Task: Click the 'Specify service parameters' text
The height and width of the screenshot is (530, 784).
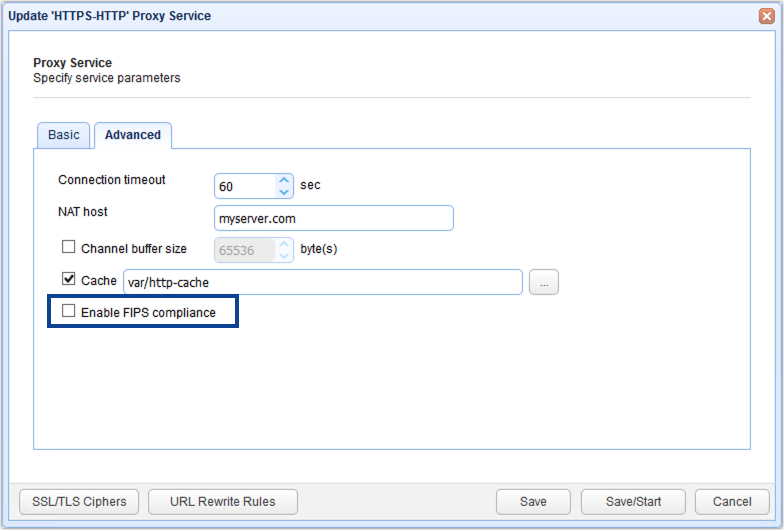Action: pos(106,78)
